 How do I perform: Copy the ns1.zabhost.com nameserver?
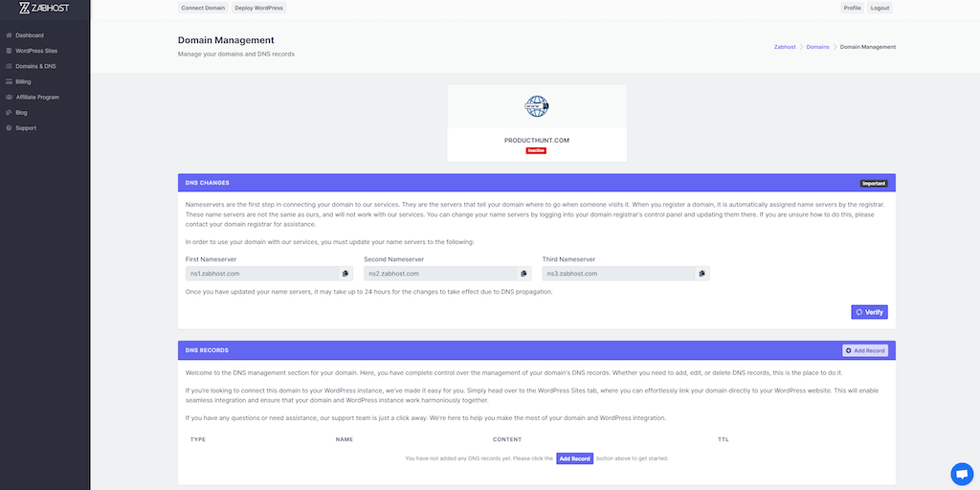click(345, 274)
